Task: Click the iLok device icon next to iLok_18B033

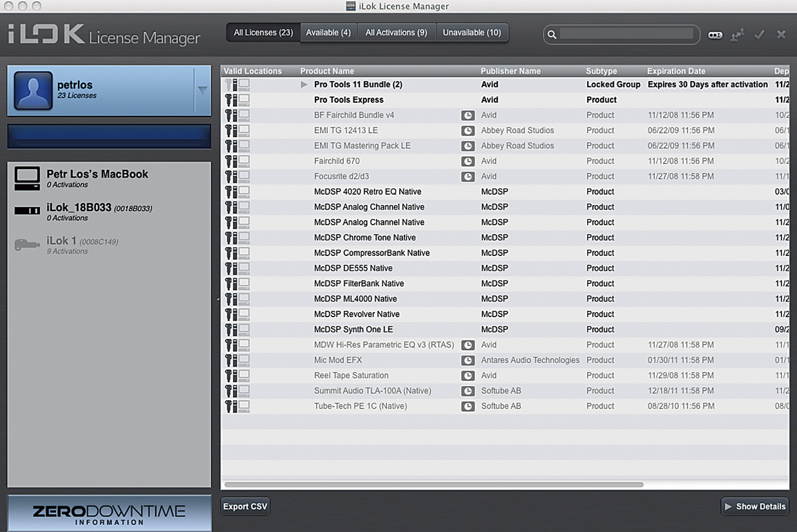Action: coord(27,211)
